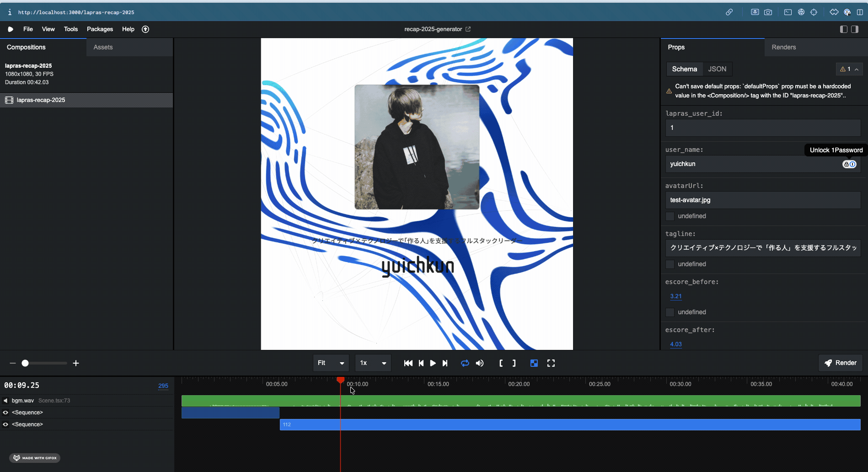This screenshot has height=472, width=868.
Task: Mute the preview volume speaker icon
Action: coord(479,363)
